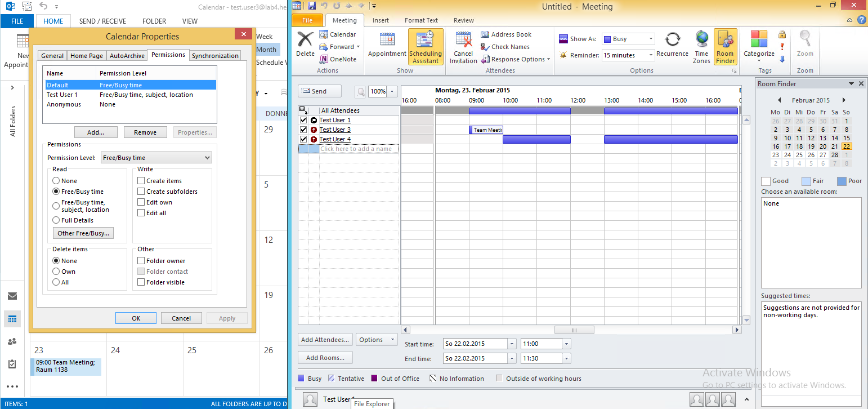Switch to the Insert ribbon tab
Image resolution: width=868 pixels, height=409 pixels.
click(381, 20)
